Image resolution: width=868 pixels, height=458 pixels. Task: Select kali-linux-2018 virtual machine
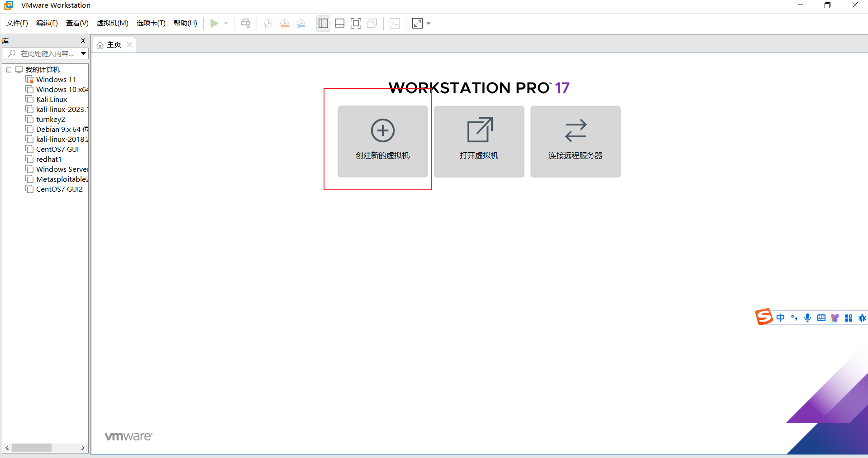click(62, 140)
